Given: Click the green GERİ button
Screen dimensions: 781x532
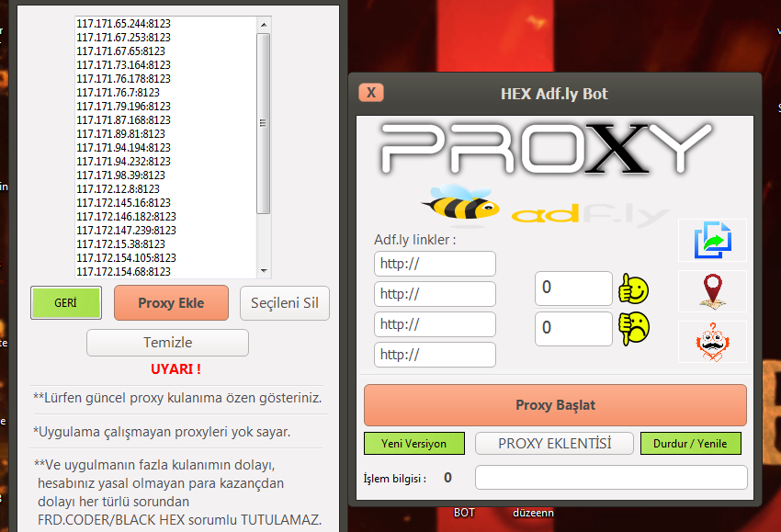Looking at the screenshot, I should pos(65,302).
